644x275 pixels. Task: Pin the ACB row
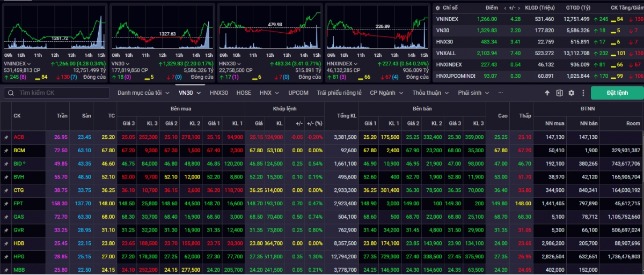coord(6,137)
